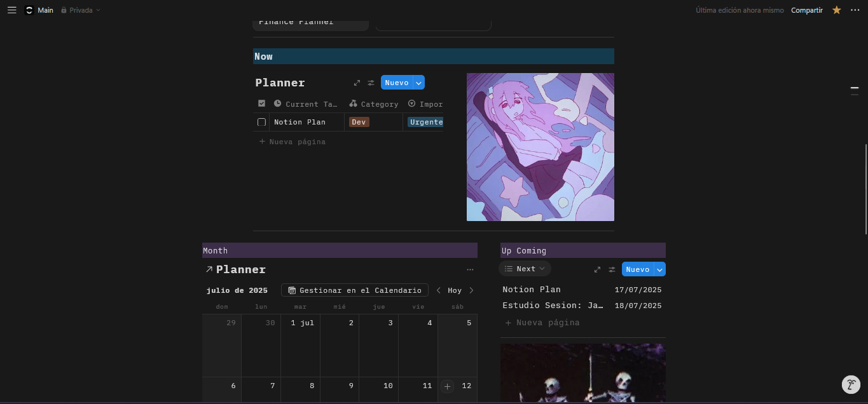Screen dimensions: 868x404
Task: Click the Urgente importance tag
Action: (425, 122)
